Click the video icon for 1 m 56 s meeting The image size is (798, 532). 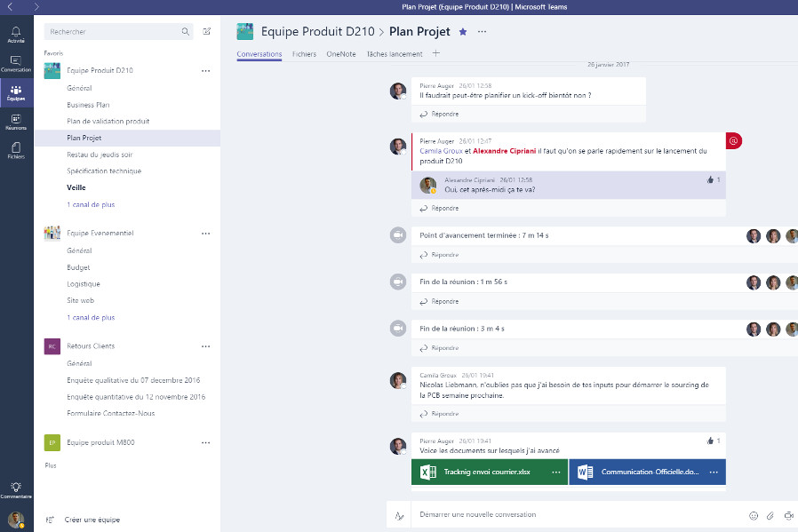tap(398, 282)
